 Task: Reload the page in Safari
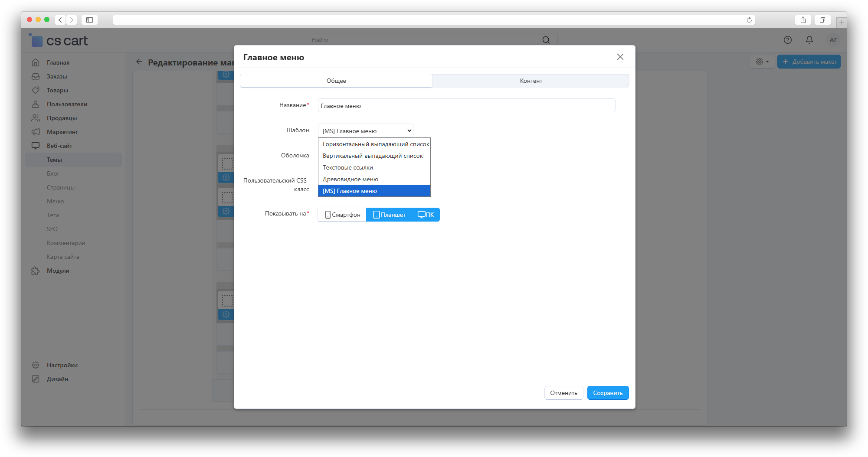coord(749,20)
